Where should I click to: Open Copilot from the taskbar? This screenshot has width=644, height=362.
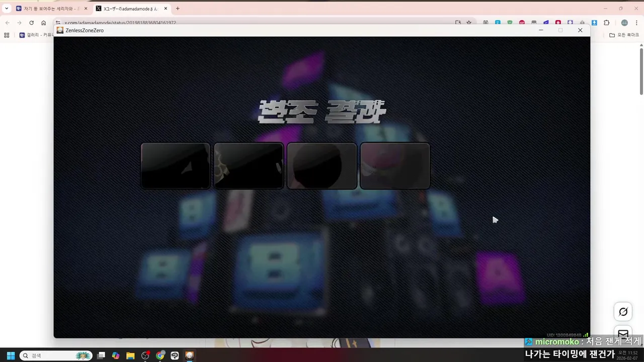point(116,355)
